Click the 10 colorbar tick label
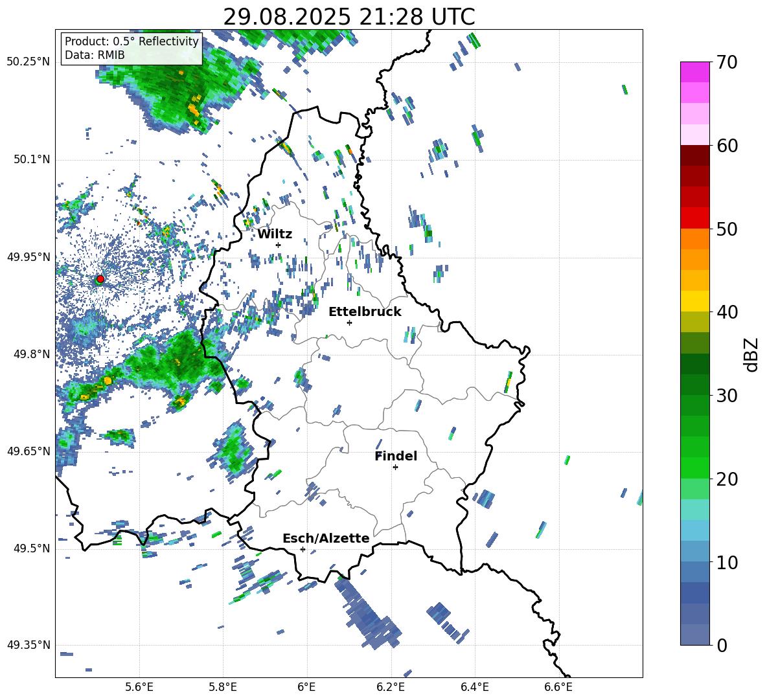The image size is (767, 700). point(726,562)
